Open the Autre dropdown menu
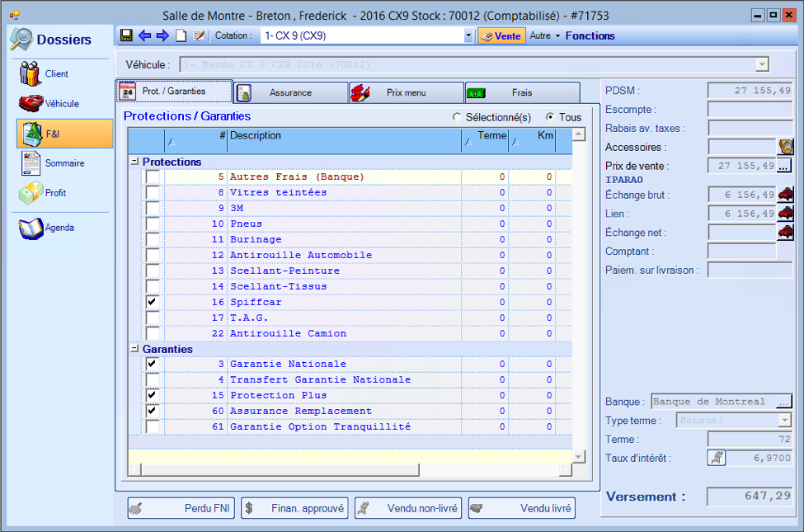The height and width of the screenshot is (532, 804). click(x=544, y=36)
